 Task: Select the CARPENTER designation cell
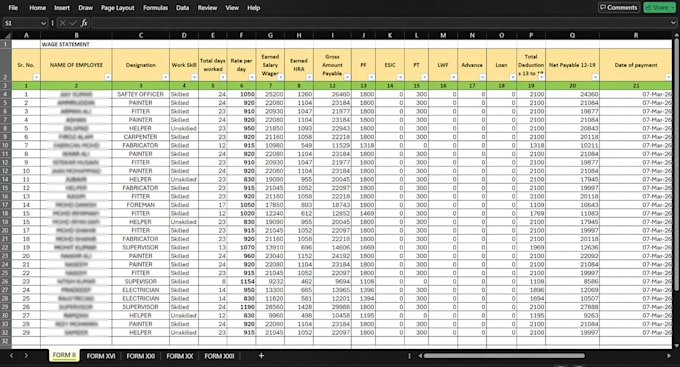click(x=141, y=137)
